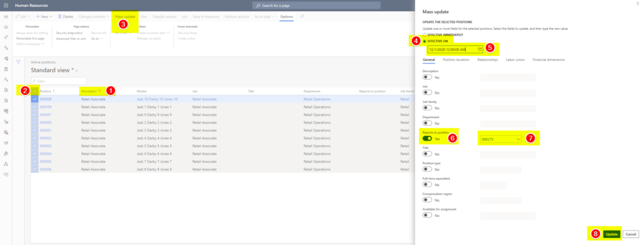Screen dimensions: 644x245
Task: Open position link 000608
Action: (x=45, y=99)
